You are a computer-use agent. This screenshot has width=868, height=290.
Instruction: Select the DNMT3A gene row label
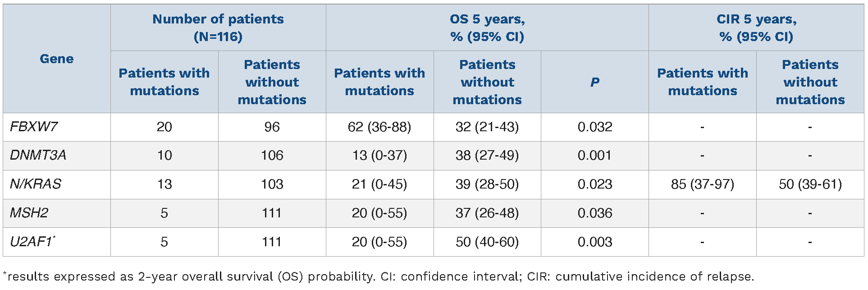point(38,155)
